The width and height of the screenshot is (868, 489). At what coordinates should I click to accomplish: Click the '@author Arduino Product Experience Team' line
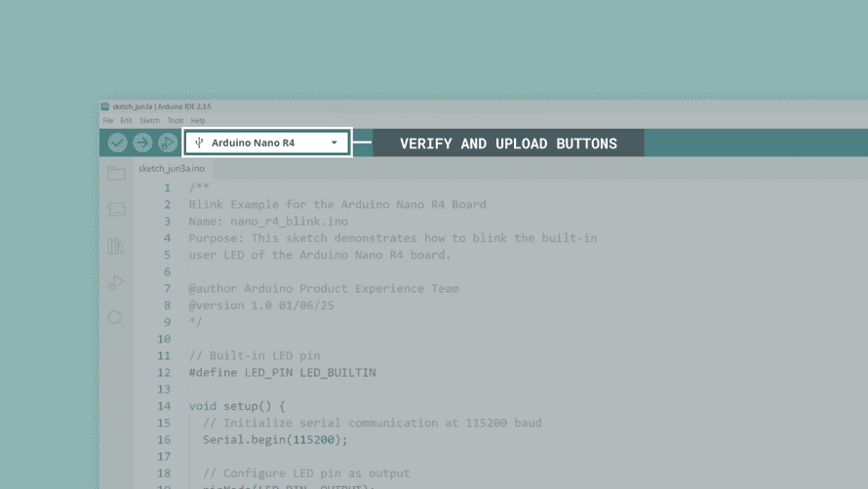pos(324,289)
